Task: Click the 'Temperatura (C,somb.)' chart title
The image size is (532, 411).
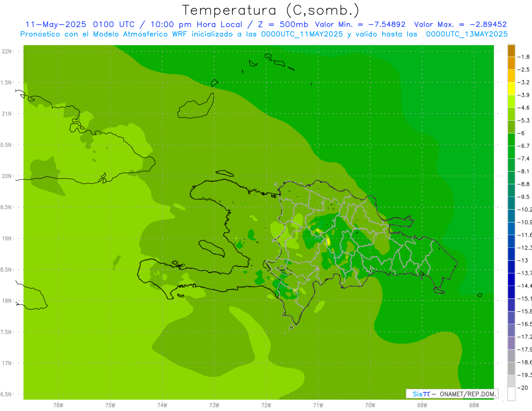Action: [270, 10]
